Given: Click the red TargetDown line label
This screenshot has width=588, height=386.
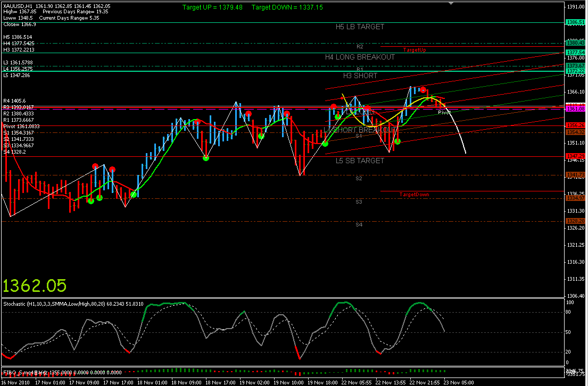Looking at the screenshot, I should 414,195.
